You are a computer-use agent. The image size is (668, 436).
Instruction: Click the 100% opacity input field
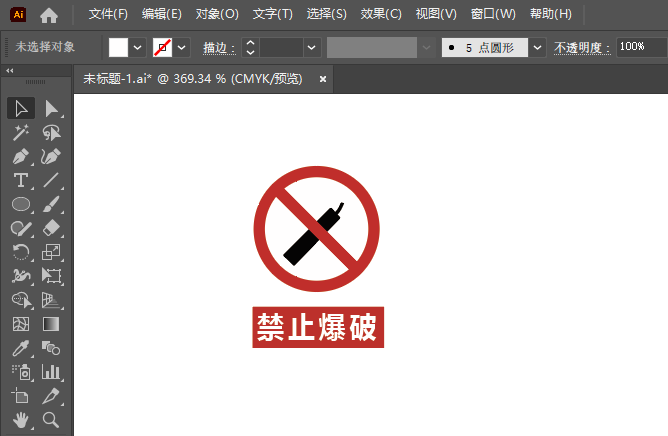(642, 47)
